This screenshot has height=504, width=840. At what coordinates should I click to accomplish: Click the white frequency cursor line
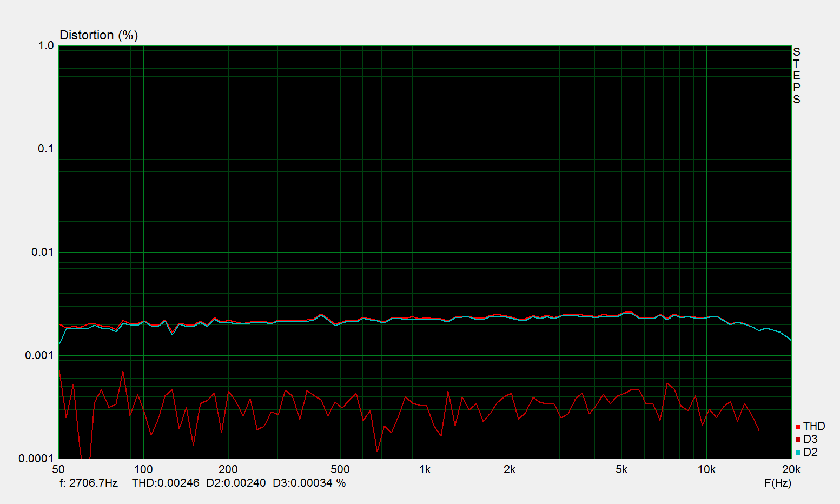click(547, 252)
